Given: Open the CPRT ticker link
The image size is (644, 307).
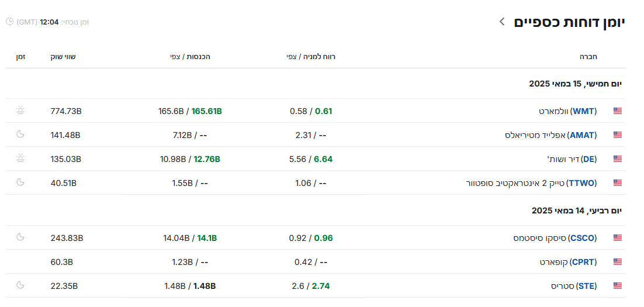Looking at the screenshot, I should (x=583, y=262).
